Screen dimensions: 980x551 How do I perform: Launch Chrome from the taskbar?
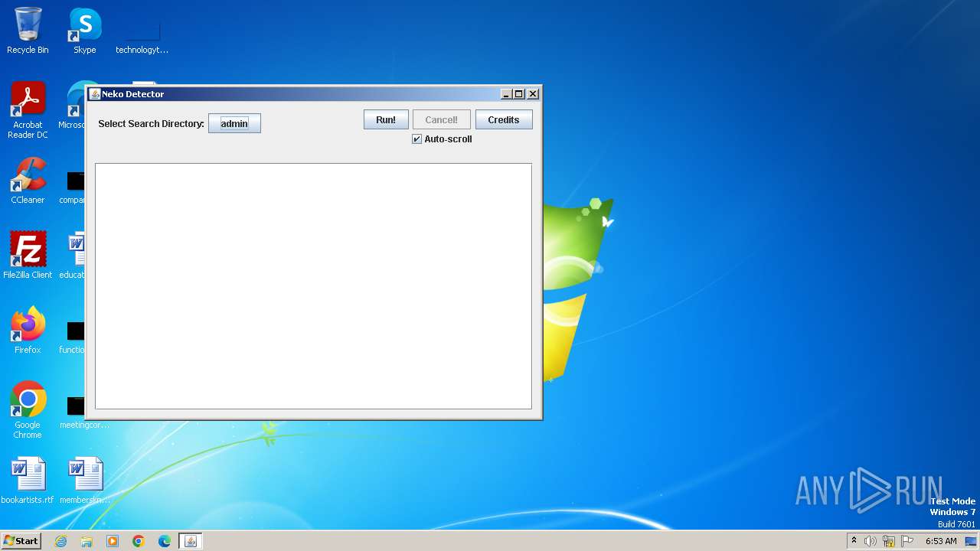[139, 541]
